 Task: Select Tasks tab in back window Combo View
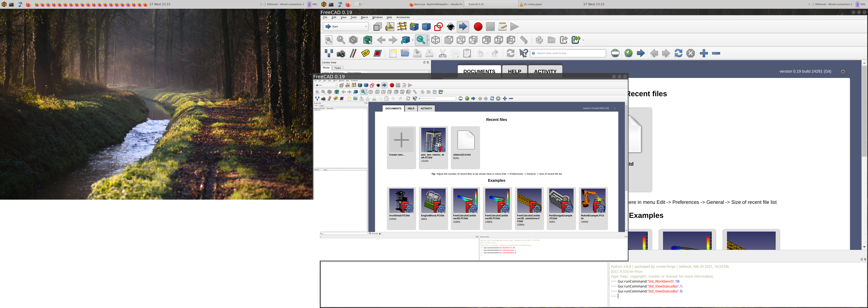[x=337, y=68]
